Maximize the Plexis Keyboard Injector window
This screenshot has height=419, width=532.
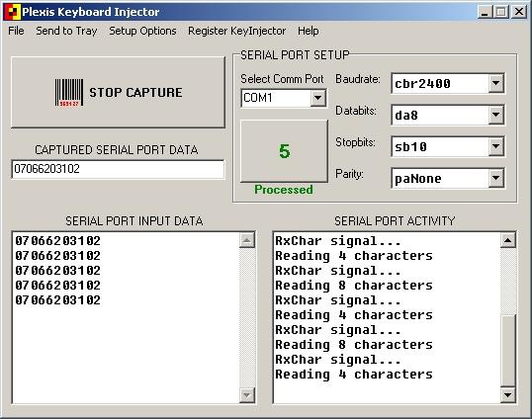tap(501, 12)
